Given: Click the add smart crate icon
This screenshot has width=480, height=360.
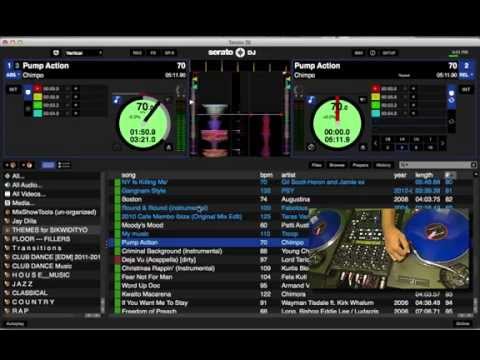Looking at the screenshot, I should coord(27,165).
